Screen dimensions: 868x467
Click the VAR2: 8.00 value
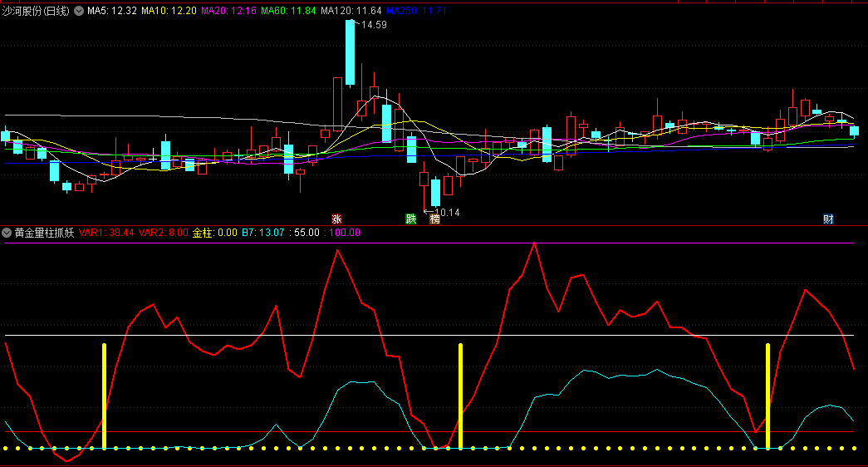pos(164,233)
